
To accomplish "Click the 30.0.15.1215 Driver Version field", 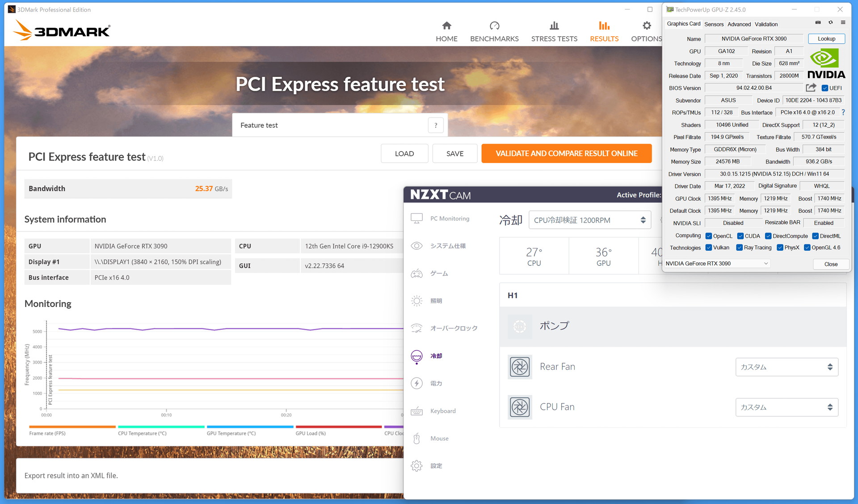I will pyautogui.click(x=774, y=174).
